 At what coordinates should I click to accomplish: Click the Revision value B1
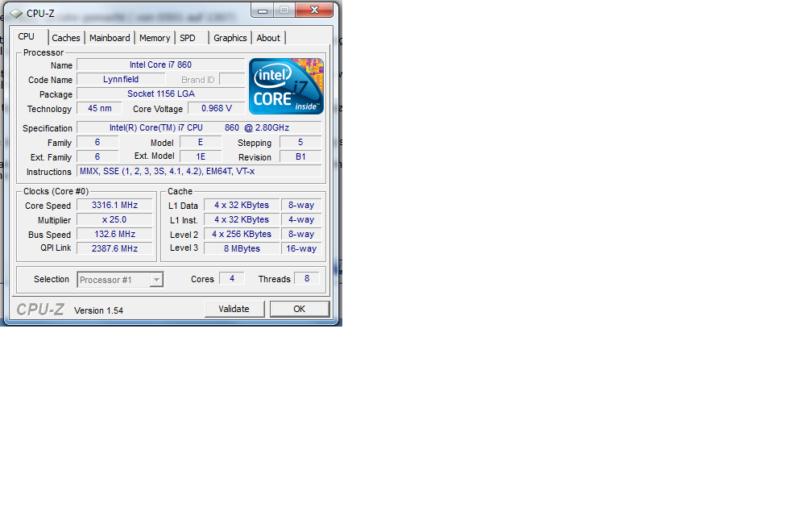pyautogui.click(x=300, y=156)
